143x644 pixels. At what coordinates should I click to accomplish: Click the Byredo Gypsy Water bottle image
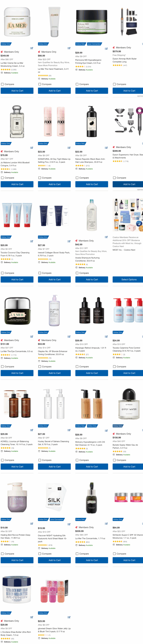pyautogui.click(x=129, y=404)
